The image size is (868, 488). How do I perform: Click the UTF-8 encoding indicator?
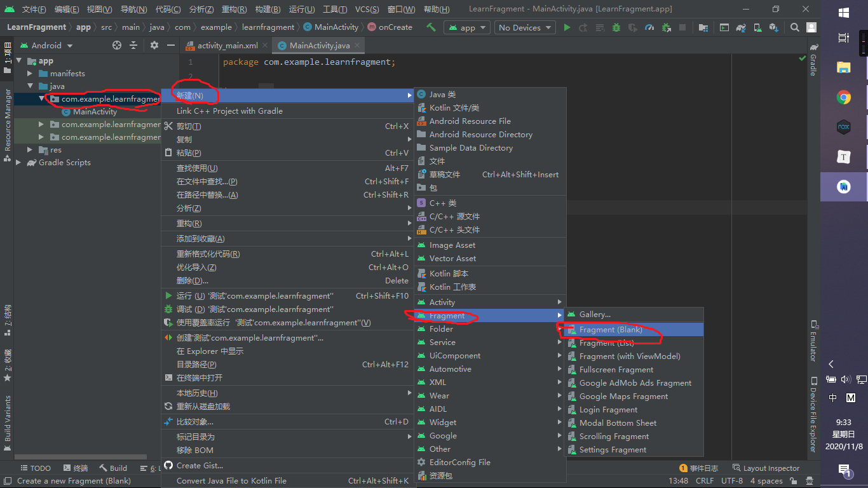click(x=732, y=481)
